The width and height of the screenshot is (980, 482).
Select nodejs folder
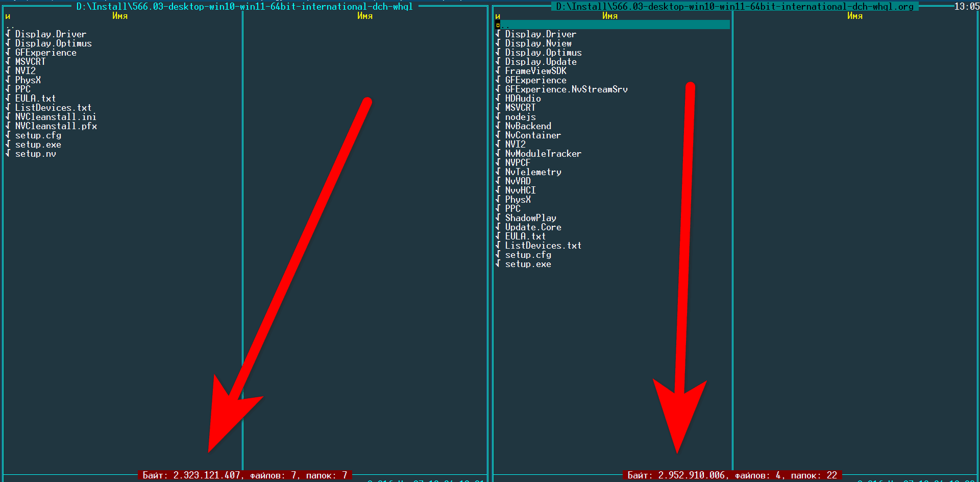pyautogui.click(x=520, y=117)
